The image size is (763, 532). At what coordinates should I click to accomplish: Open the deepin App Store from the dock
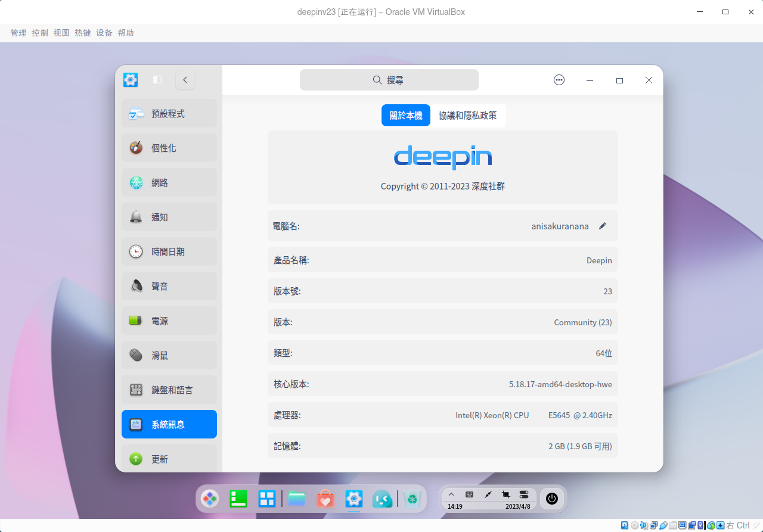(325, 499)
